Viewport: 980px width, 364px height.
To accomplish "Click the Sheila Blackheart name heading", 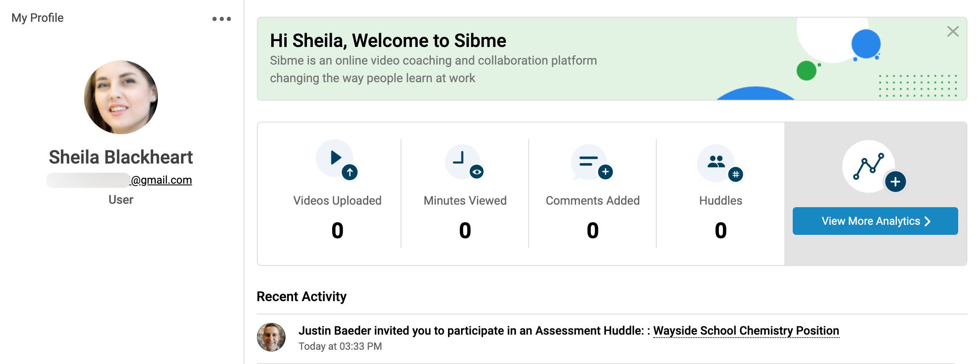I will 121,157.
